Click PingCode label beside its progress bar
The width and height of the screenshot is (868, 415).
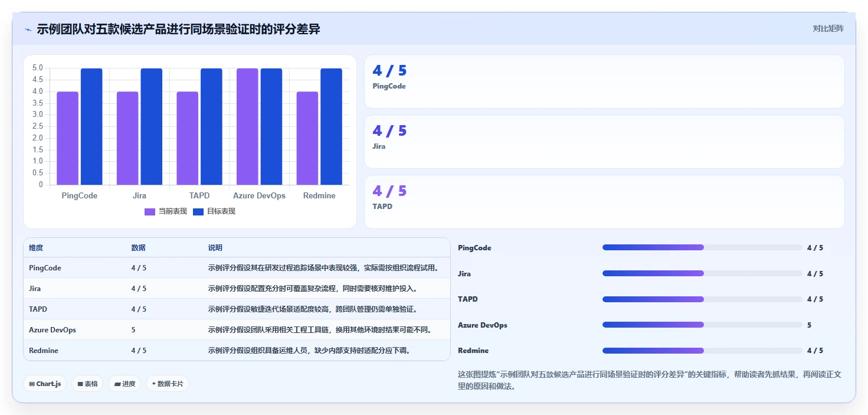(x=474, y=248)
